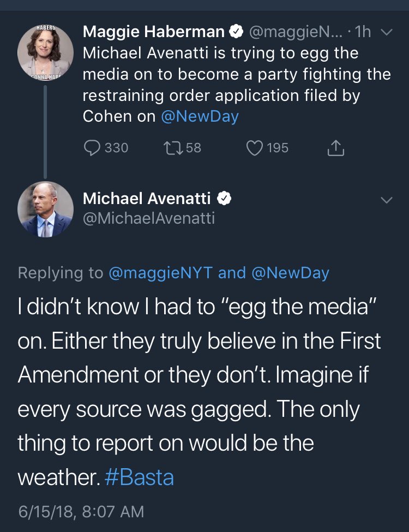The width and height of the screenshot is (409, 532).
Task: Tap the 1h timestamp on Haberman's tweet
Action: click(362, 33)
